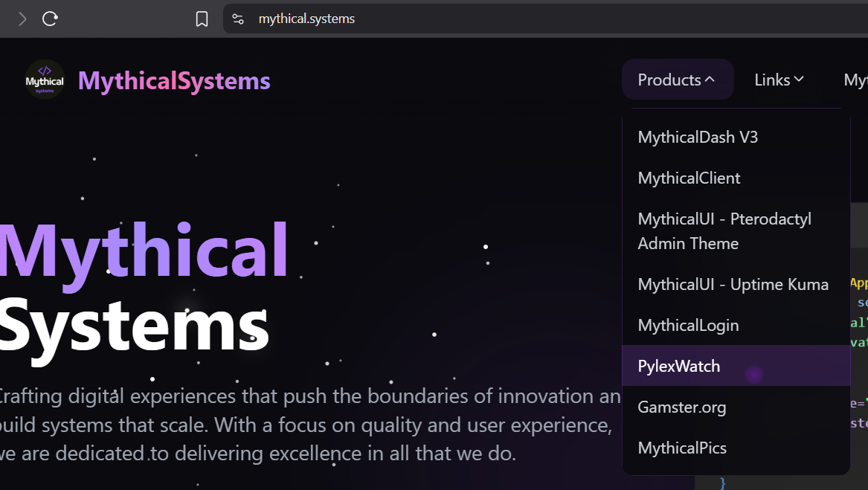Open site permission settings icon in address bar
The width and height of the screenshot is (868, 490).
(x=237, y=19)
